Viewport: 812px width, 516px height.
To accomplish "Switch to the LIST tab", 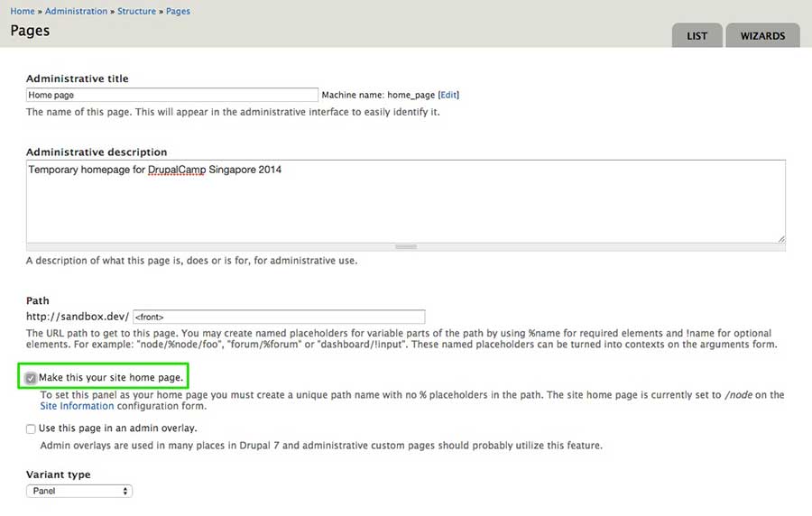I will point(697,36).
